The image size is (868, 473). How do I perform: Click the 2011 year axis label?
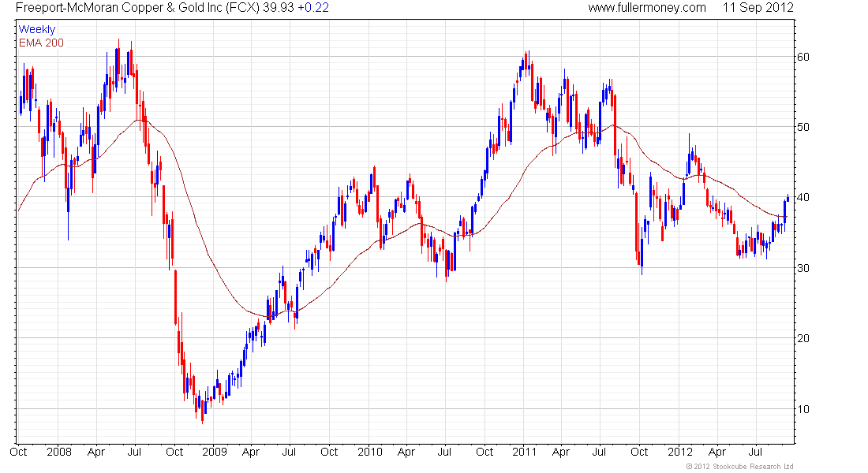[524, 452]
